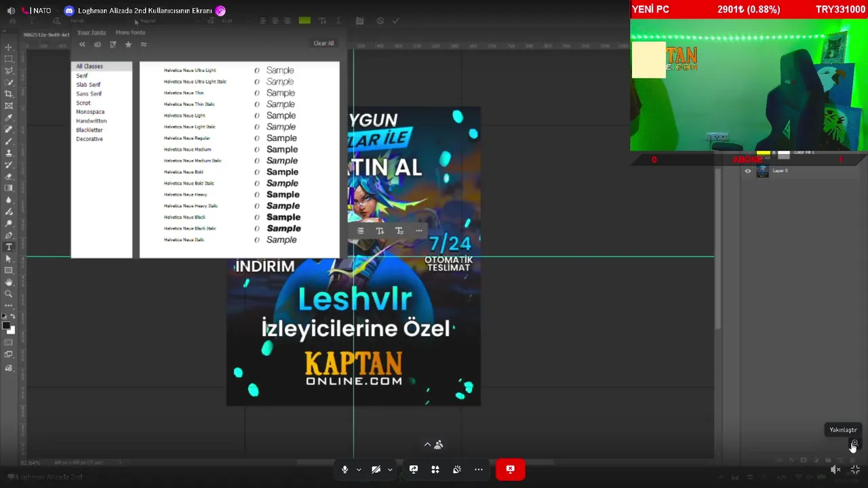Open the activities apps button
The width and height of the screenshot is (868, 488).
click(x=435, y=469)
